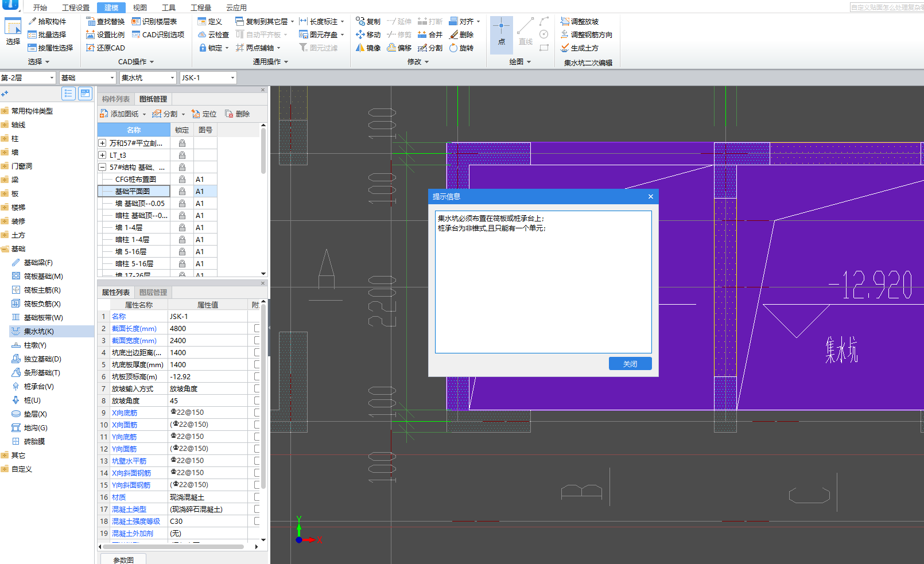Open 识别楼层表 recognize floor table
The height and width of the screenshot is (564, 924).
coord(154,21)
